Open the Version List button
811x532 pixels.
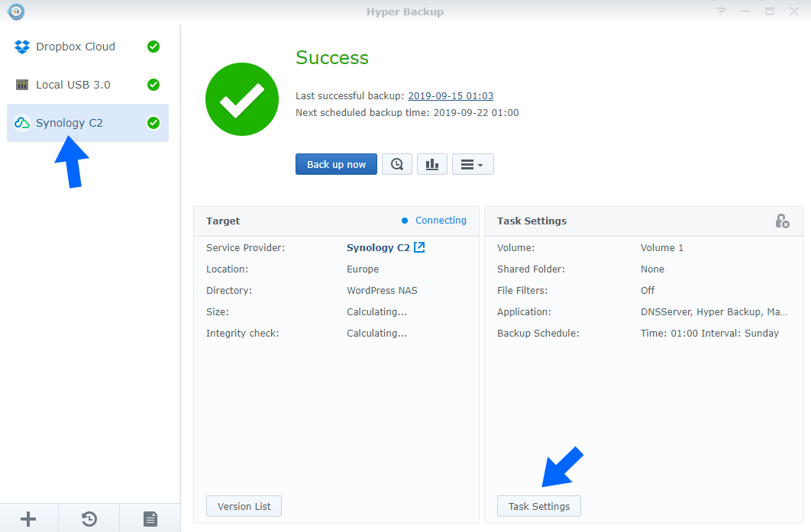click(x=244, y=506)
